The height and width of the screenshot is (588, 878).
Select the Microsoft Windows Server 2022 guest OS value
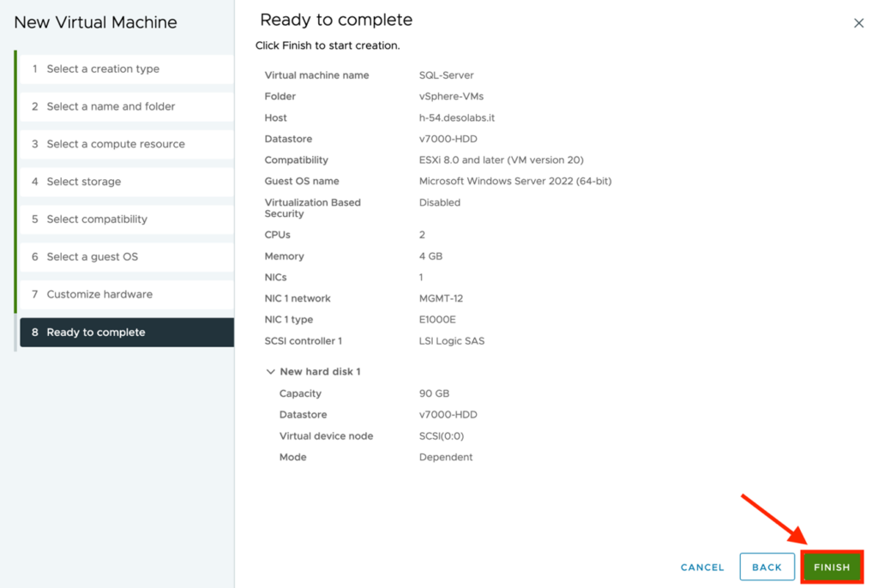(514, 182)
